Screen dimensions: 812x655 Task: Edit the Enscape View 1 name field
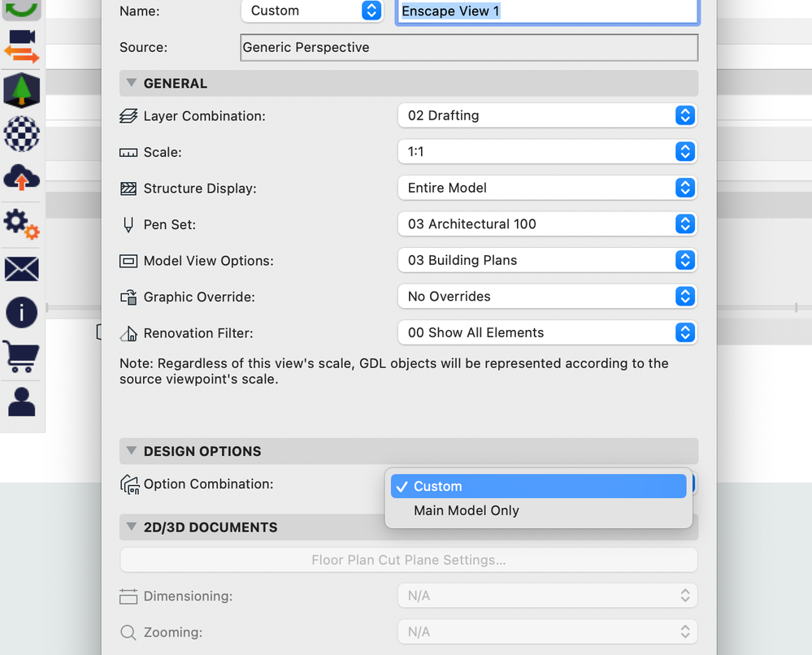546,11
